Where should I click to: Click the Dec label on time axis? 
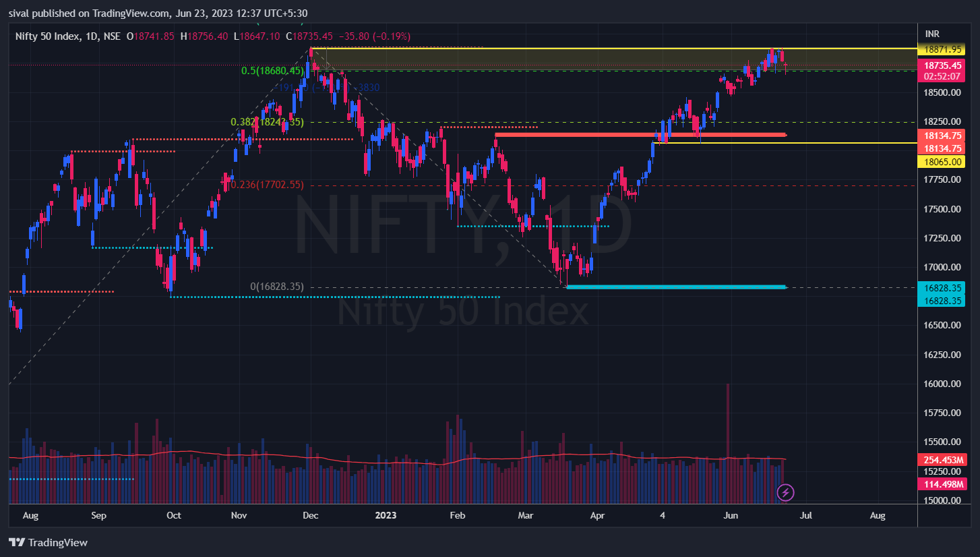point(311,516)
